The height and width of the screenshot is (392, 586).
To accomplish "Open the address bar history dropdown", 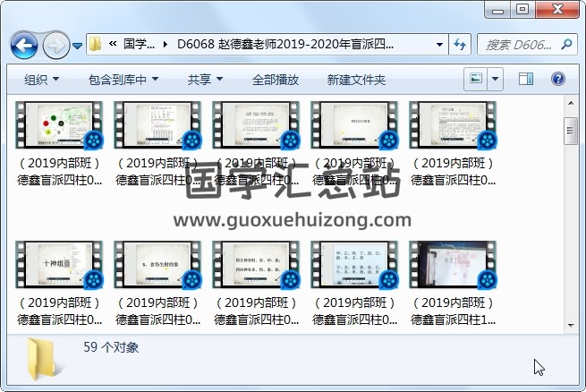I will point(440,45).
